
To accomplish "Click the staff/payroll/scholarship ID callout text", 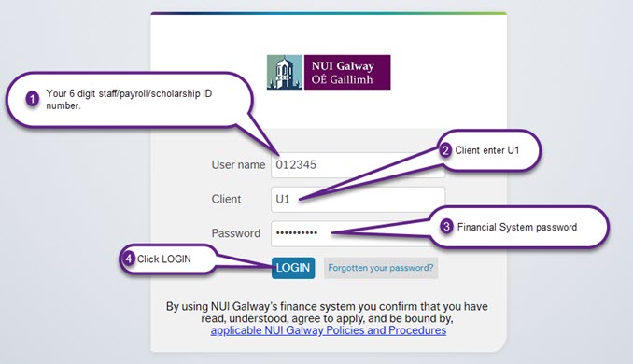I will click(x=129, y=99).
